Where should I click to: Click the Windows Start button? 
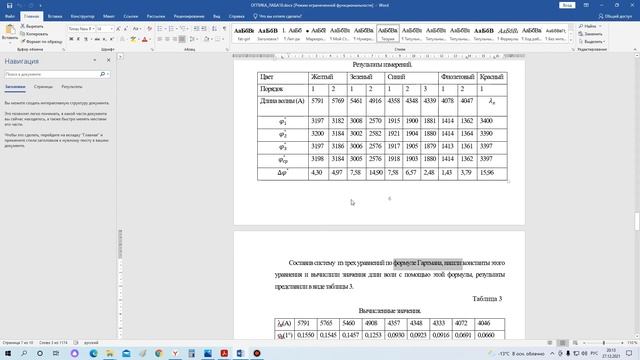[7, 353]
